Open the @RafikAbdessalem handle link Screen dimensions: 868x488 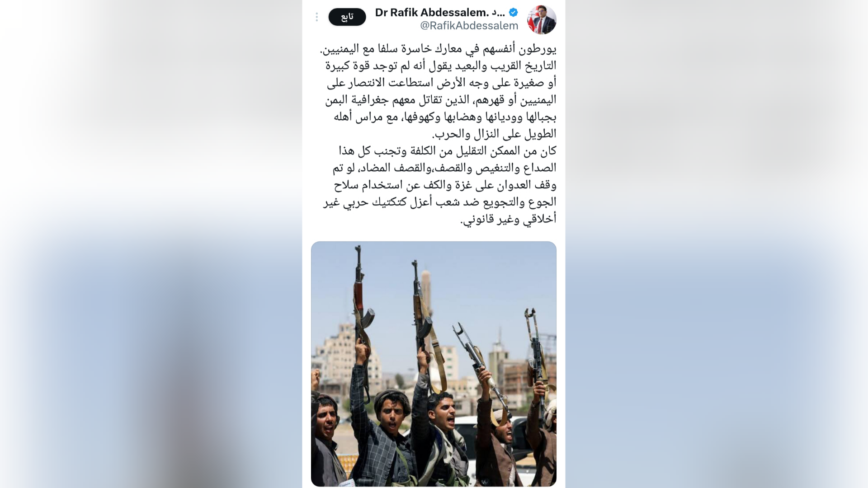469,26
